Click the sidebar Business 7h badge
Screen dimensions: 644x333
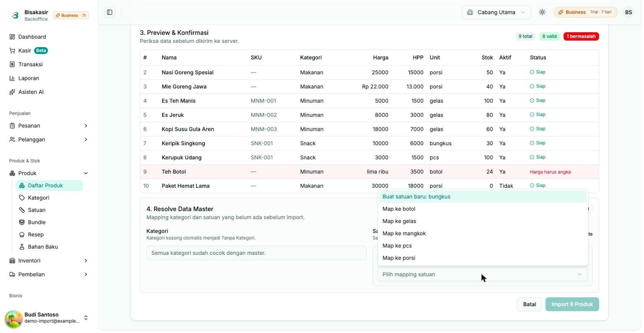[71, 16]
